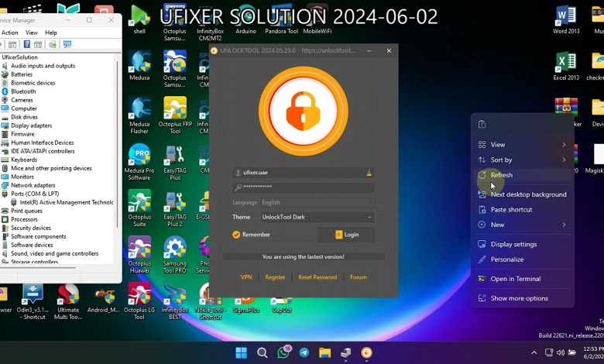Click the password input field
Viewport: 604px width, 364px height.
[304, 187]
